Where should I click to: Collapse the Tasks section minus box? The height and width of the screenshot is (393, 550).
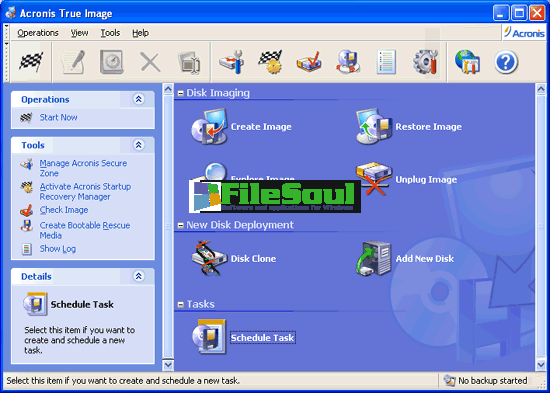click(181, 305)
